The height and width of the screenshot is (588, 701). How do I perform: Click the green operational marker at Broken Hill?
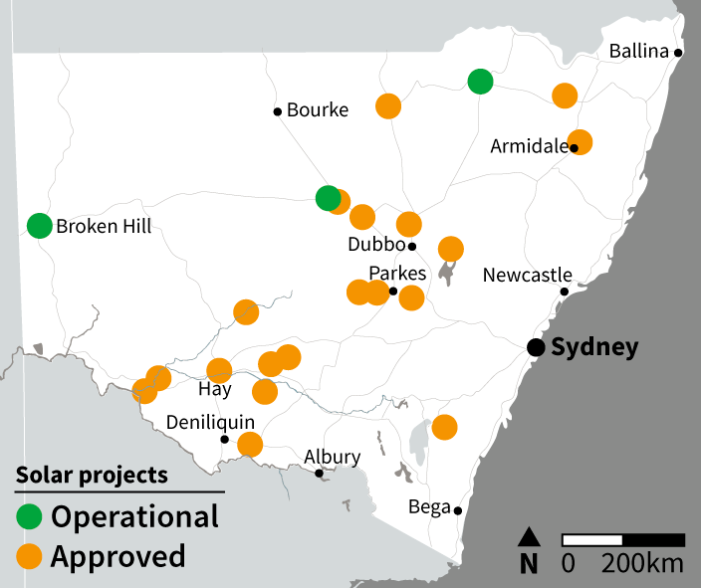(x=40, y=226)
